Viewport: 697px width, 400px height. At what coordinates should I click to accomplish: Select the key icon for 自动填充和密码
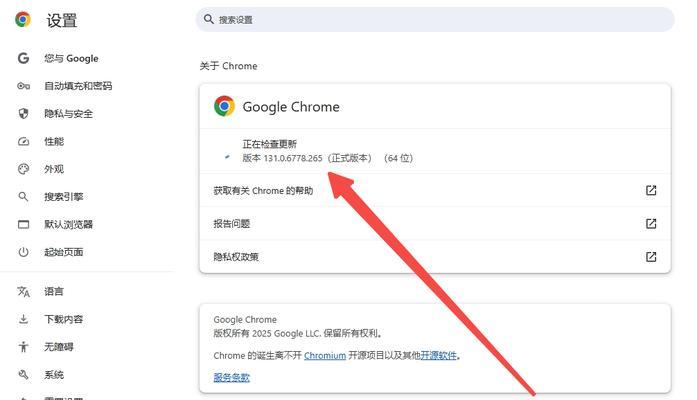pos(24,86)
